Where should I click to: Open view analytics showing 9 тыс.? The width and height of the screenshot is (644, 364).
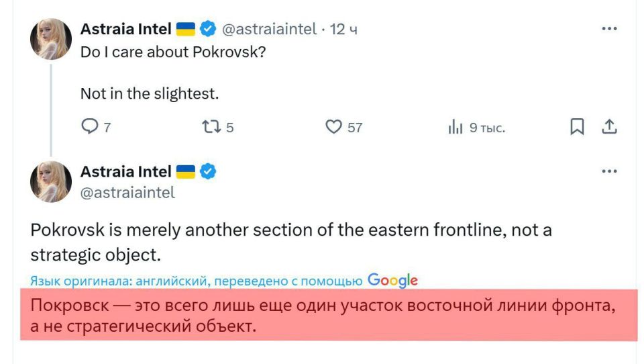point(455,127)
